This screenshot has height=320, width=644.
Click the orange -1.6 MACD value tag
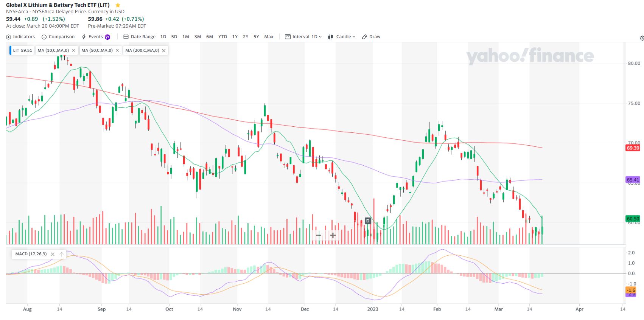pyautogui.click(x=631, y=290)
